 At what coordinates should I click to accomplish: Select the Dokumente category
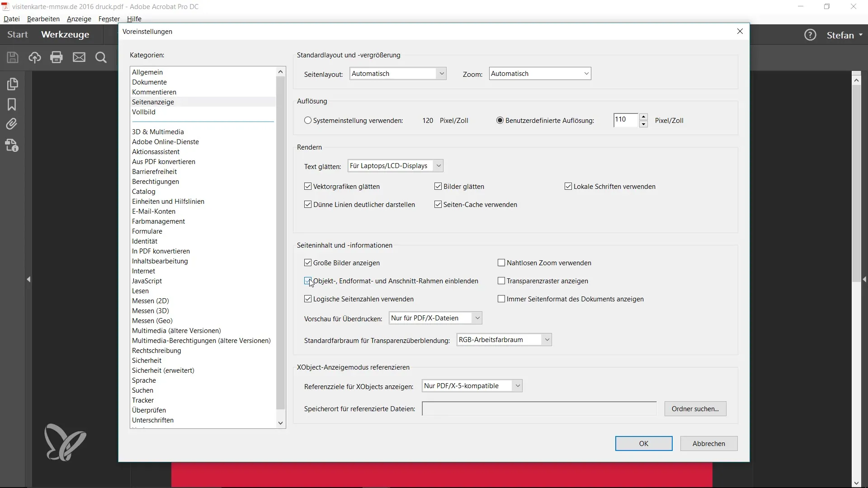click(149, 82)
